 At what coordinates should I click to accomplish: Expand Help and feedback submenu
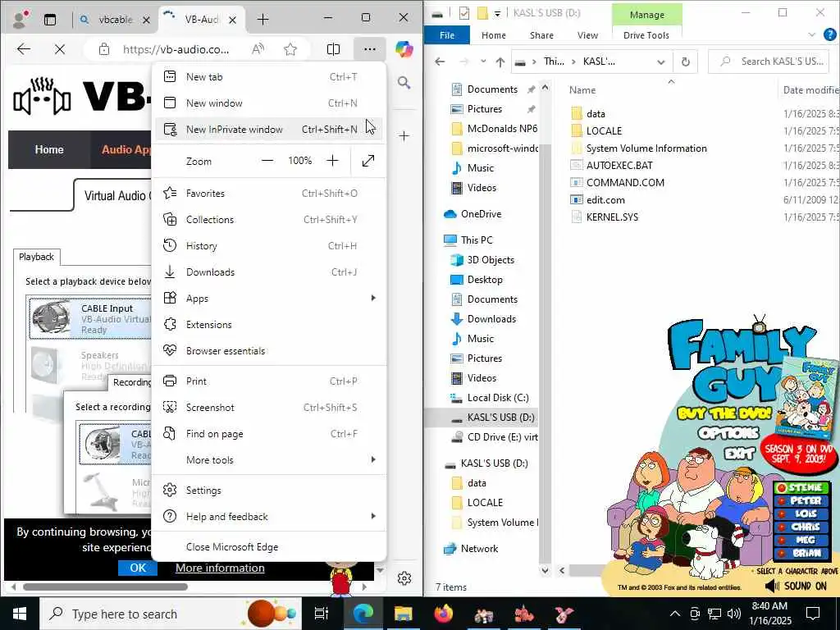coord(269,517)
